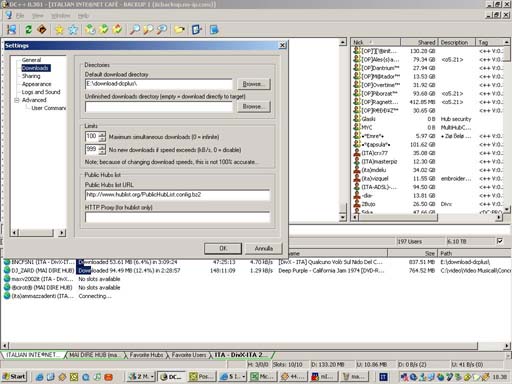Increase maximum simultaneous downloads spinner
The image size is (512, 384).
click(102, 134)
